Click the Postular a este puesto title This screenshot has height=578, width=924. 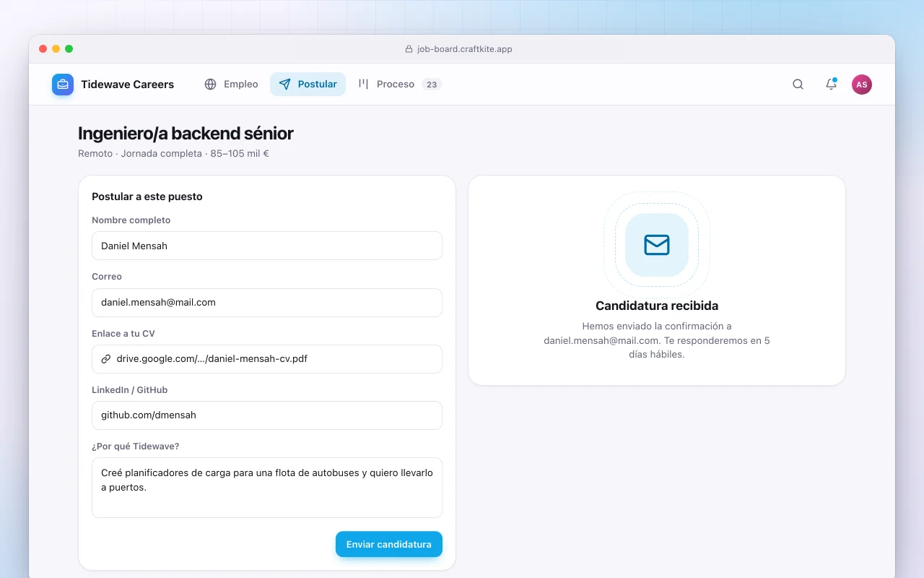coord(147,197)
